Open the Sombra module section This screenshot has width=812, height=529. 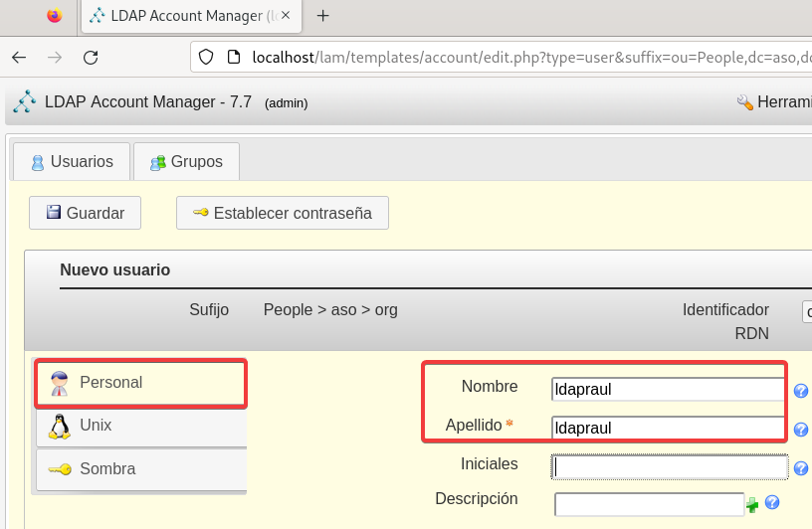(x=140, y=469)
